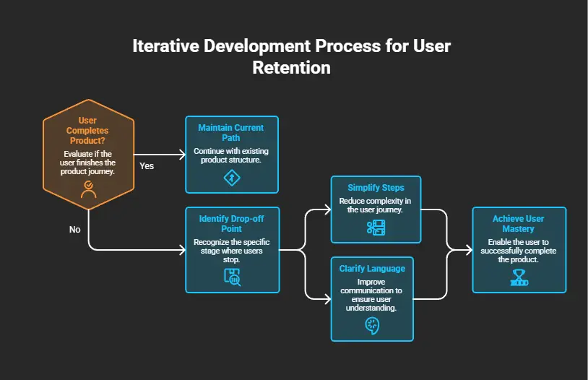Click the road sign icon under Maintain Current Path
The image size is (588, 380).
pos(232,178)
